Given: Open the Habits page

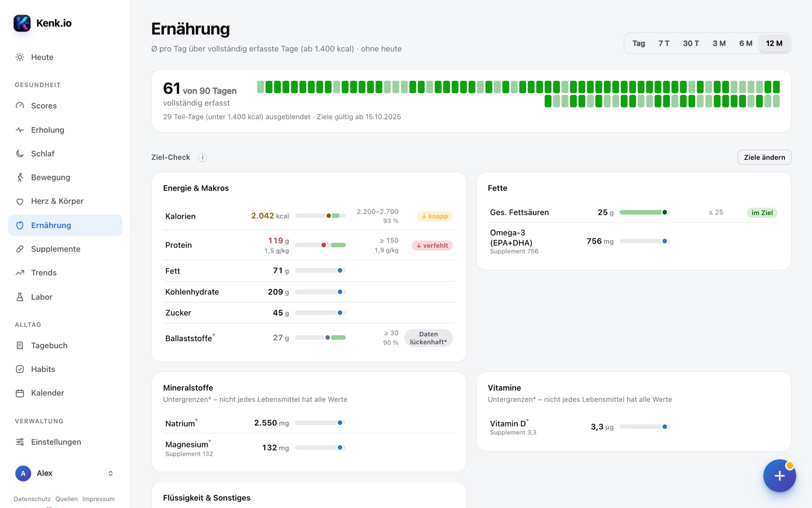Looking at the screenshot, I should [65, 369].
